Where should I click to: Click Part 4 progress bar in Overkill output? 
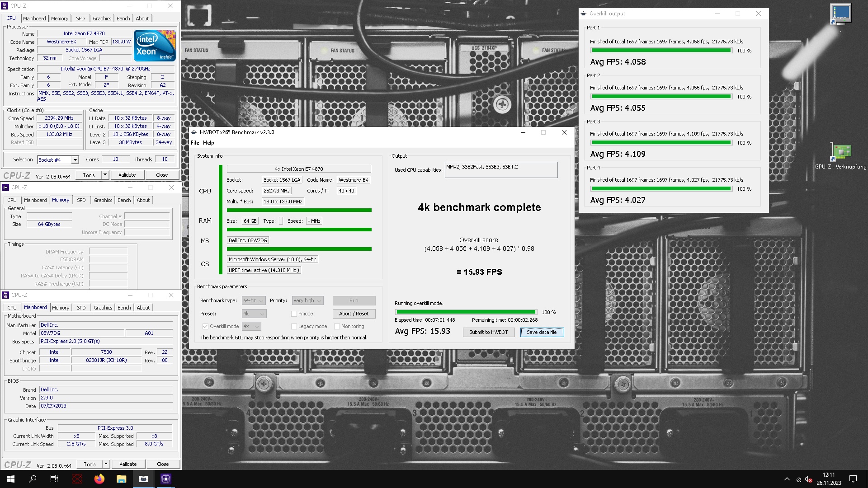(x=661, y=189)
